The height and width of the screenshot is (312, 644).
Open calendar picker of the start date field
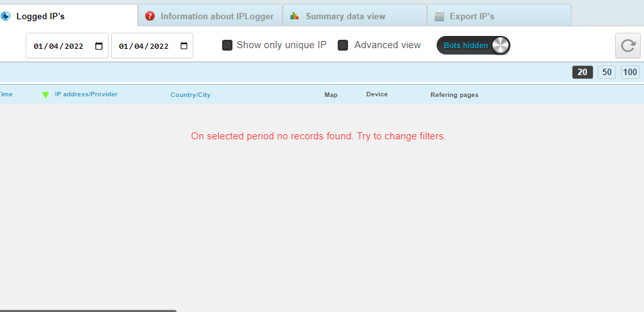(99, 46)
